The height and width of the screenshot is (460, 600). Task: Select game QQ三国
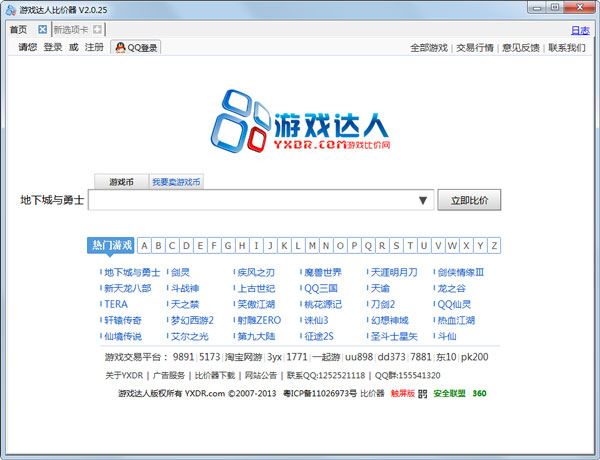(x=321, y=288)
